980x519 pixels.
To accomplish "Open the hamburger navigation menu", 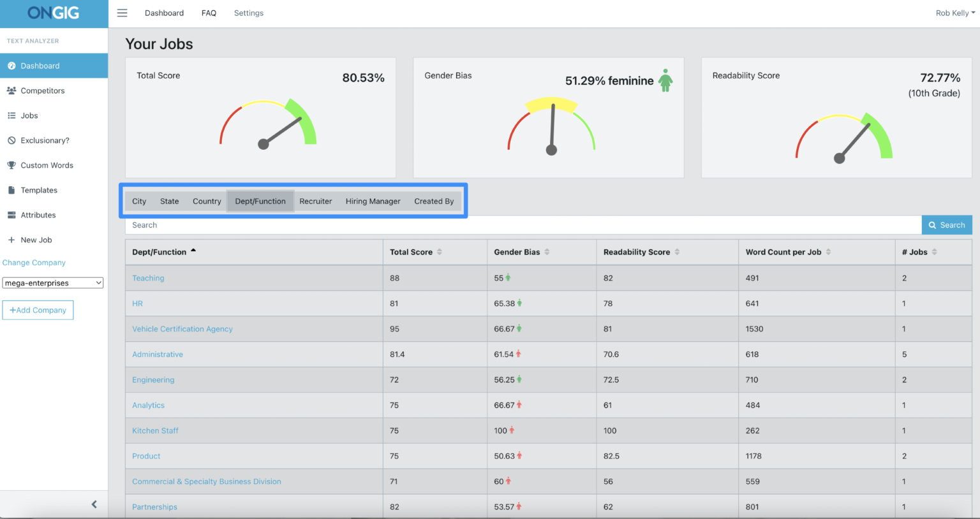I will click(122, 13).
